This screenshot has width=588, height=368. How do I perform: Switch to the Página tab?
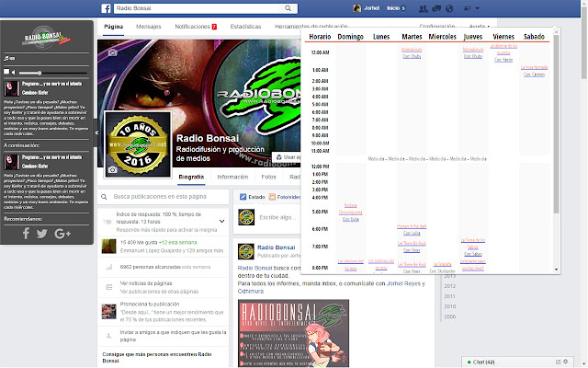point(113,27)
